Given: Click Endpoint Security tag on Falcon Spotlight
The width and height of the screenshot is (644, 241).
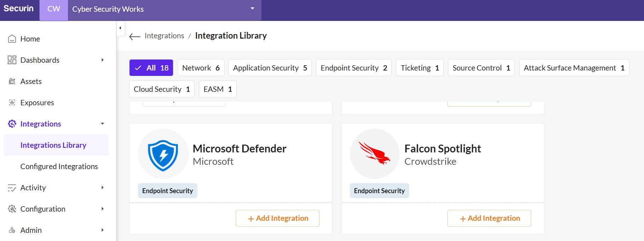Looking at the screenshot, I should [379, 191].
